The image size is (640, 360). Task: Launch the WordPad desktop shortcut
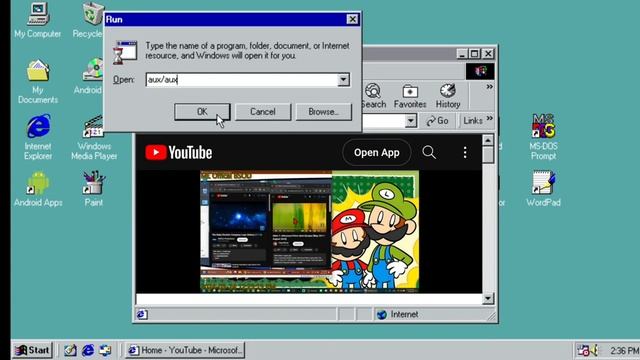point(543,189)
